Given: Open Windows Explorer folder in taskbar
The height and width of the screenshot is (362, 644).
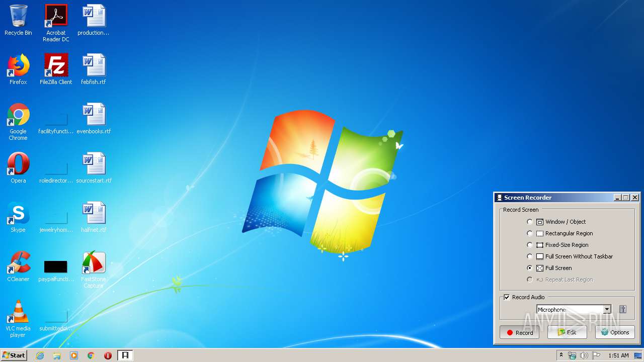Looking at the screenshot, I should 57,355.
